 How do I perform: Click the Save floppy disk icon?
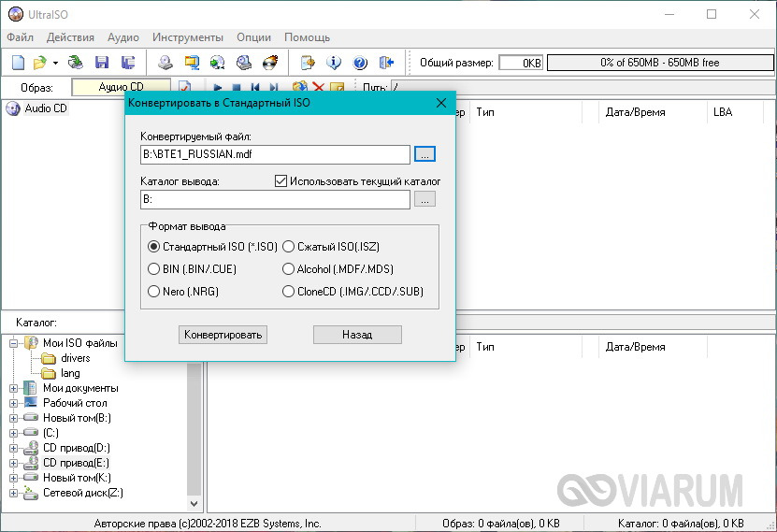click(x=102, y=63)
